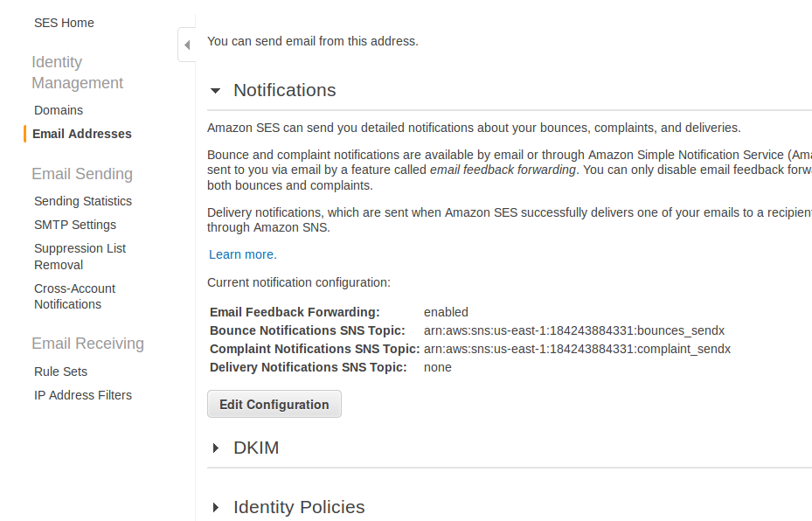Select Email Addresses in sidebar
812x521 pixels.
[x=82, y=134]
